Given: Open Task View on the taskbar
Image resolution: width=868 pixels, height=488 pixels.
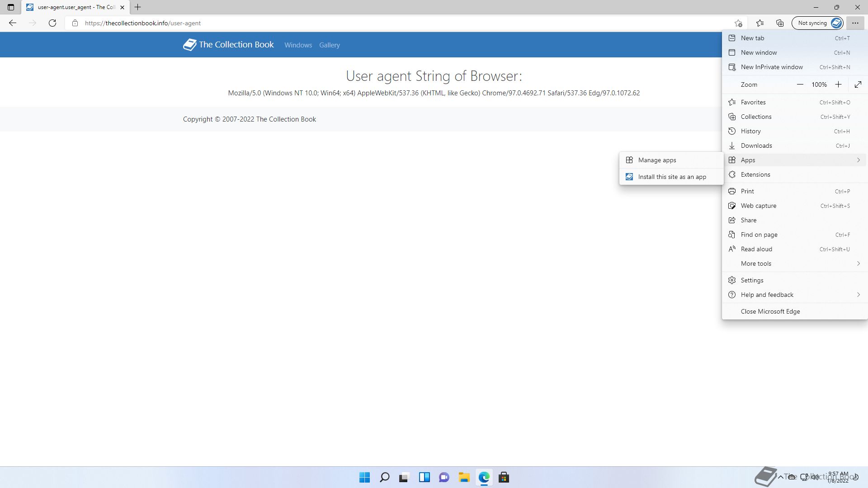Looking at the screenshot, I should (x=404, y=477).
